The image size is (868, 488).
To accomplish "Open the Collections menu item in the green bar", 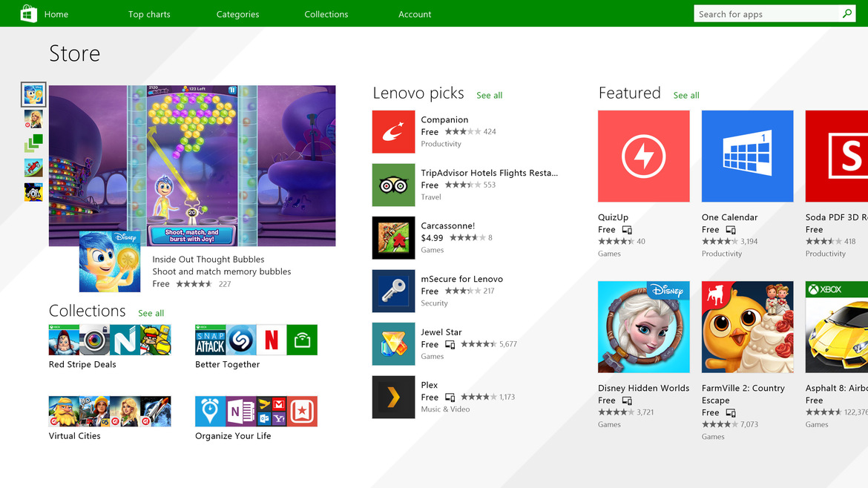I will [x=326, y=14].
